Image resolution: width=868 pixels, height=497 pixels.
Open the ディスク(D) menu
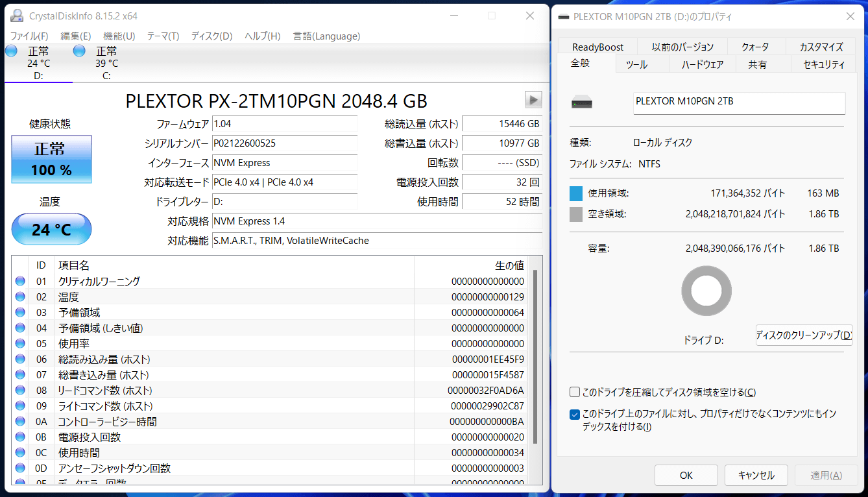click(211, 36)
